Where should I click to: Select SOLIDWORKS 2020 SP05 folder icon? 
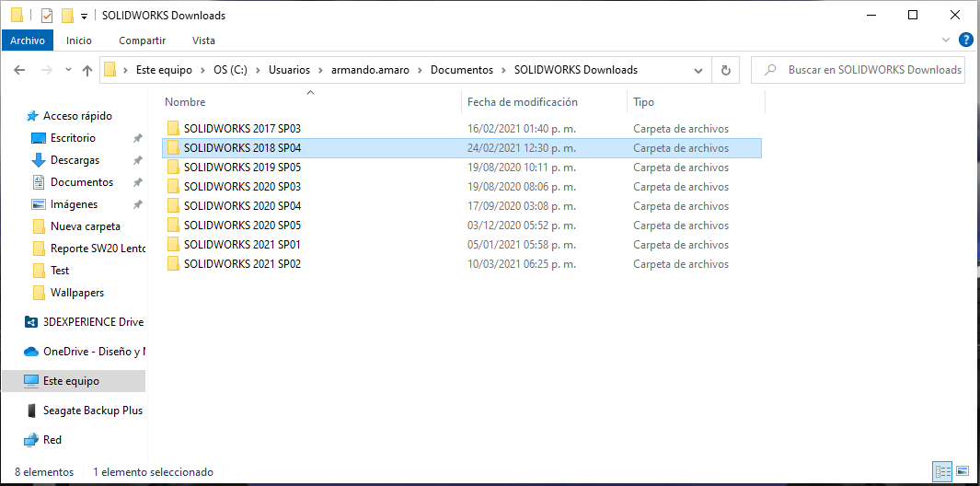tap(173, 226)
